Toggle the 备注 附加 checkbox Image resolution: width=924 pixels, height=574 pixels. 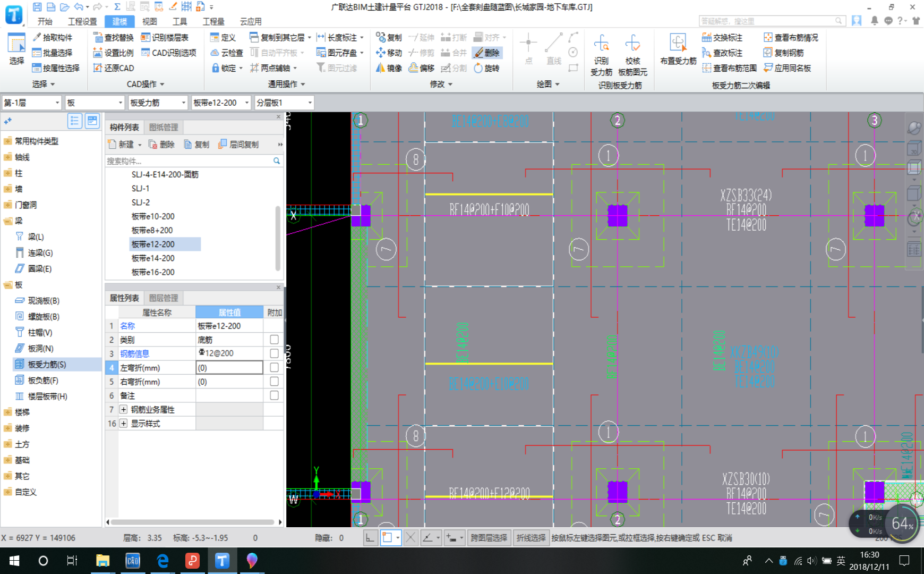[x=274, y=395]
